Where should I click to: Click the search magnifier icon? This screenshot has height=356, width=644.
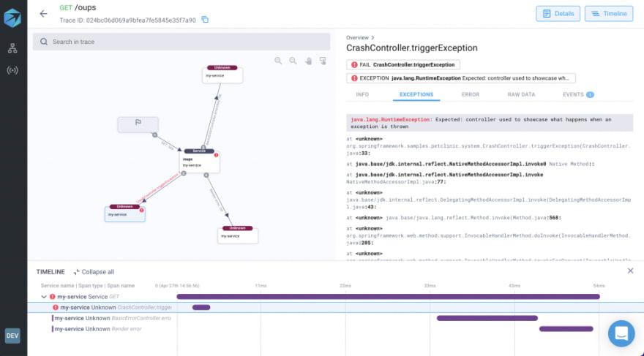[44, 42]
